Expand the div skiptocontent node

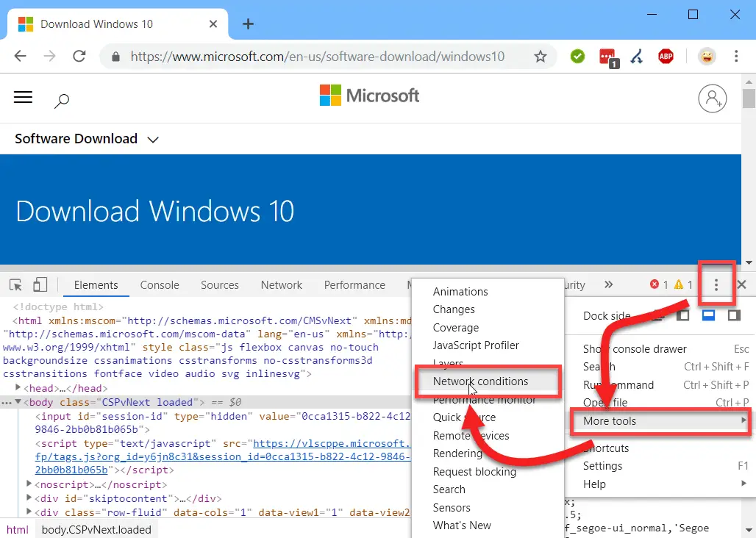pyautogui.click(x=29, y=498)
